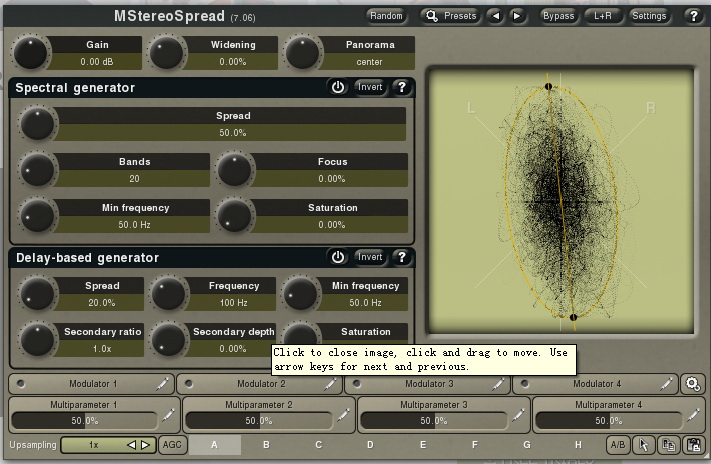
Task: Enable Modulator 1 LED toggle
Action: point(21,384)
